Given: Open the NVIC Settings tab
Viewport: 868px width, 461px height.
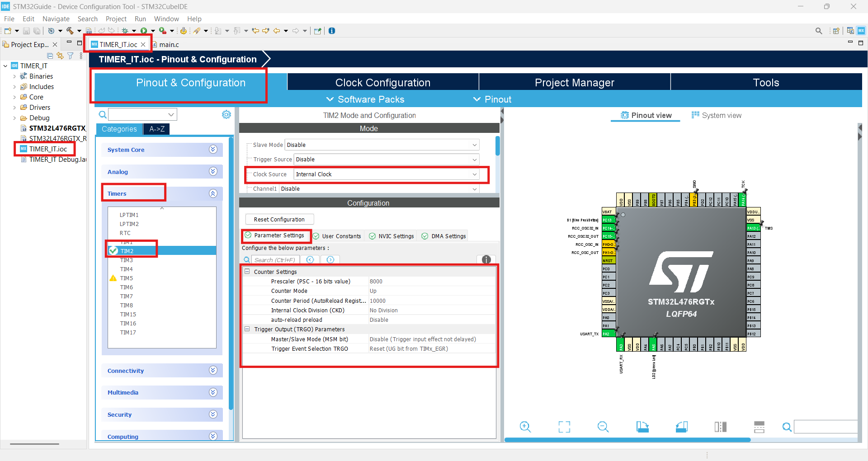Looking at the screenshot, I should [392, 236].
